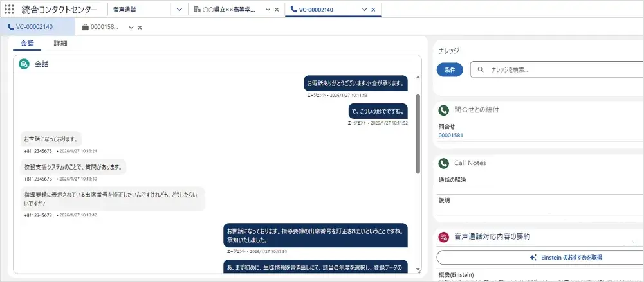Expand the chevron on the 高等学 tab

click(268, 10)
